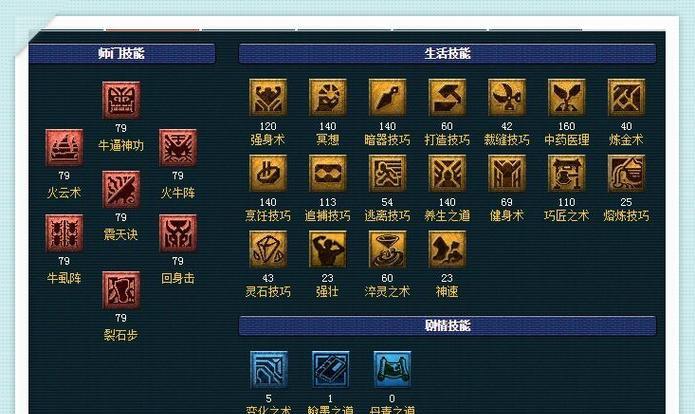Image resolution: width=695 pixels, height=414 pixels.
Task: Select the 震天诀 skill icon
Action: [121, 189]
